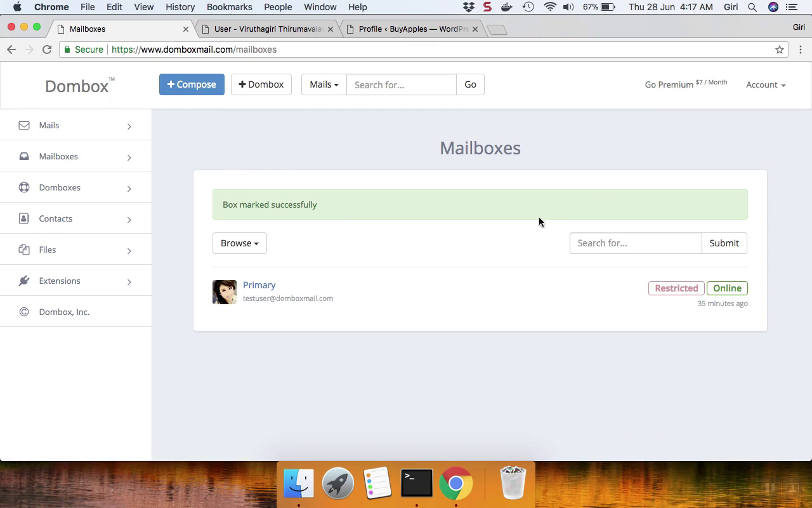The height and width of the screenshot is (508, 812).
Task: Click the volume icon in menu bar
Action: (568, 7)
